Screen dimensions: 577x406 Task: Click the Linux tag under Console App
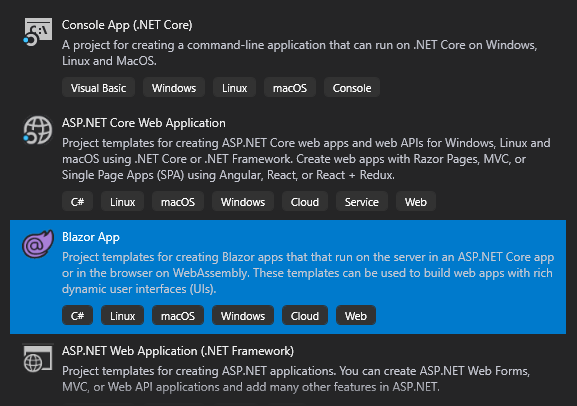pyautogui.click(x=234, y=88)
